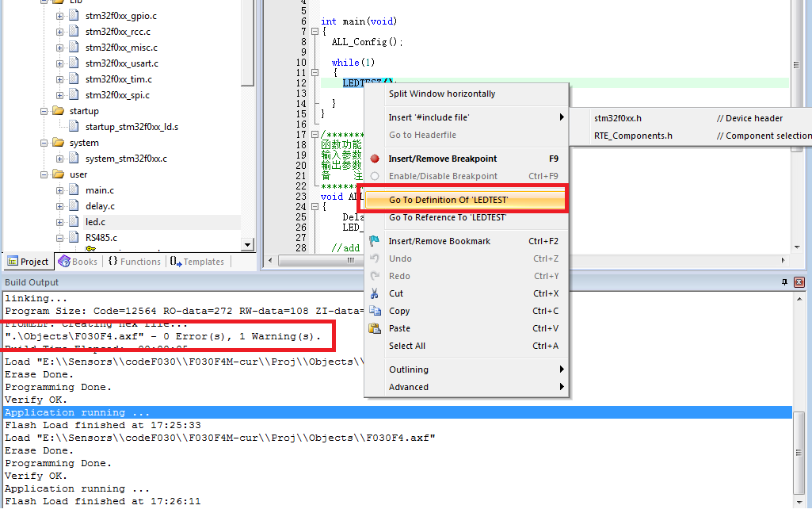The height and width of the screenshot is (513, 812).
Task: Collapse code fold at line 11
Action: (315, 72)
